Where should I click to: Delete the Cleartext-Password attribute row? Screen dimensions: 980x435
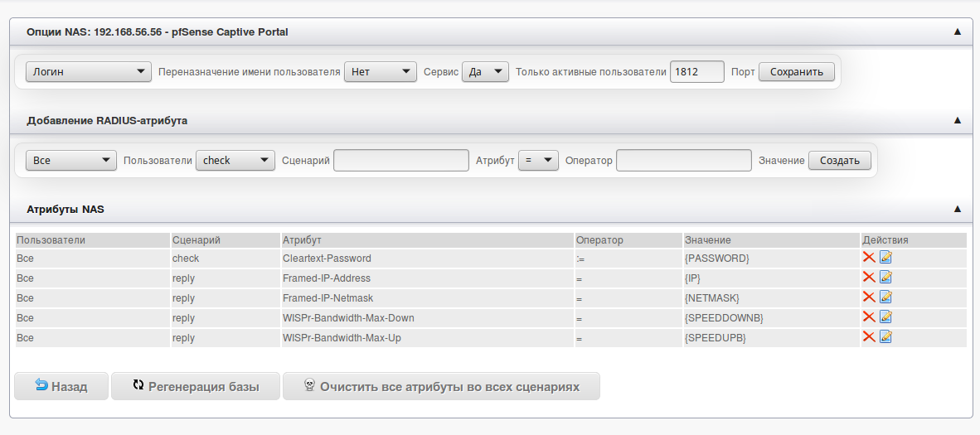[x=869, y=258]
